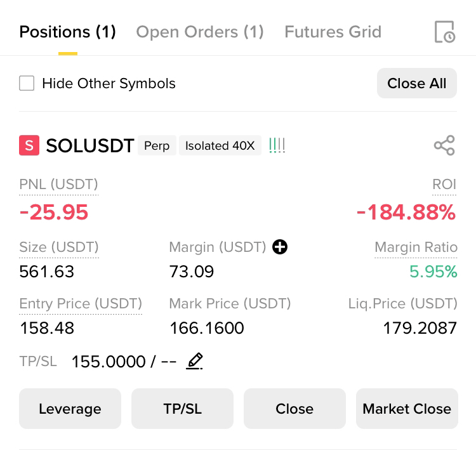This screenshot has height=460, width=476.
Task: Switch to Open Orders (1) tab
Action: 200,32
